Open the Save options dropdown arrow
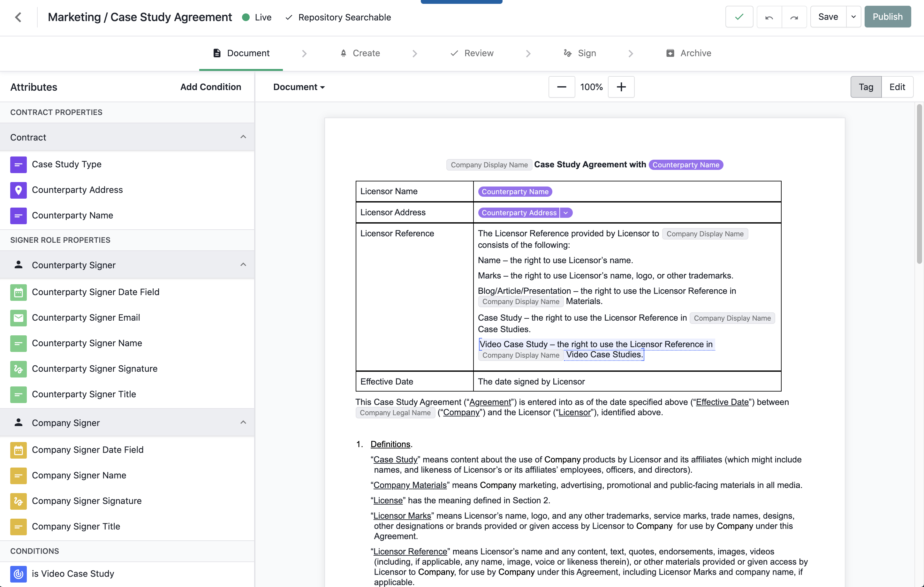 pos(853,17)
